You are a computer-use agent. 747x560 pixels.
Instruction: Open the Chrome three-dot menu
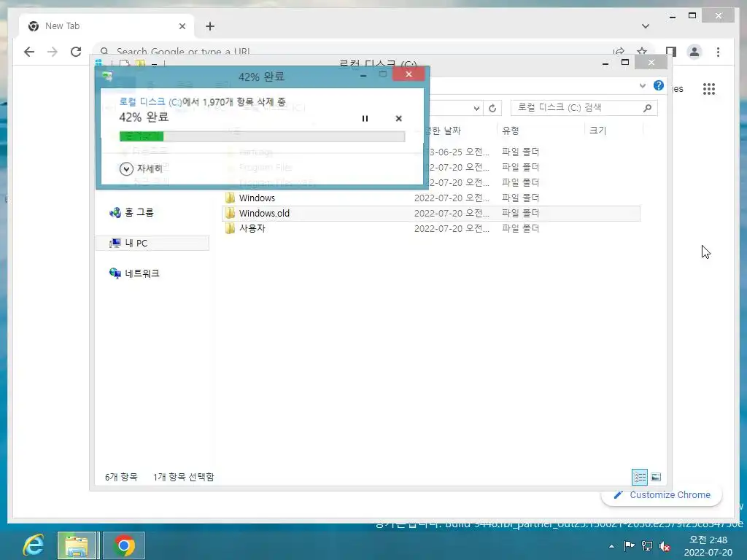[718, 52]
